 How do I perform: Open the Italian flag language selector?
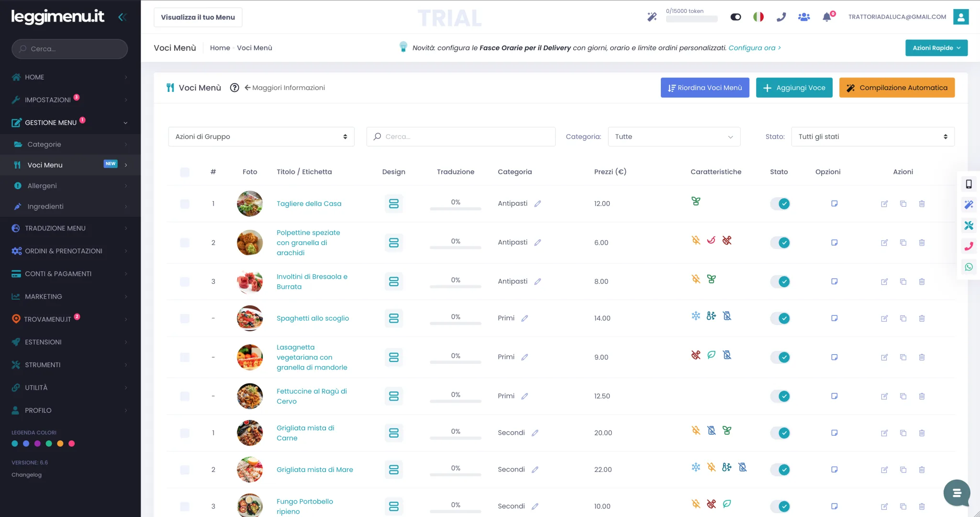tap(758, 17)
